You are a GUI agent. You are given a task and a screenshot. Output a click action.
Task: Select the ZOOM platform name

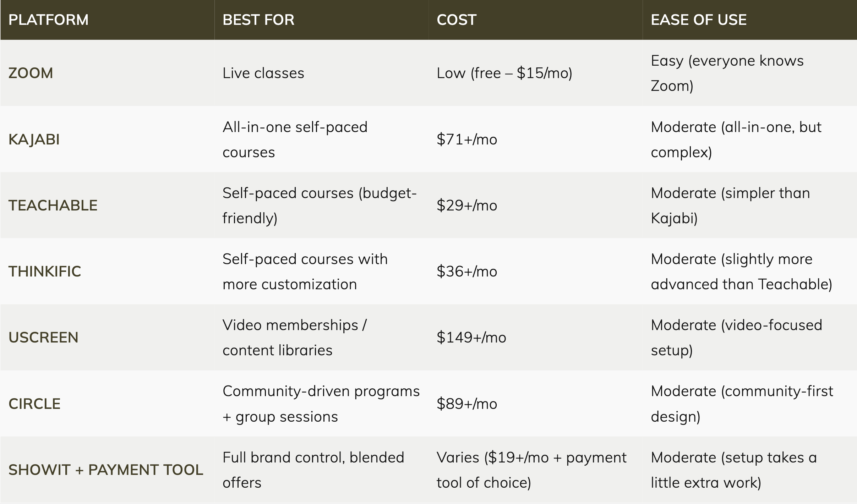tap(31, 73)
